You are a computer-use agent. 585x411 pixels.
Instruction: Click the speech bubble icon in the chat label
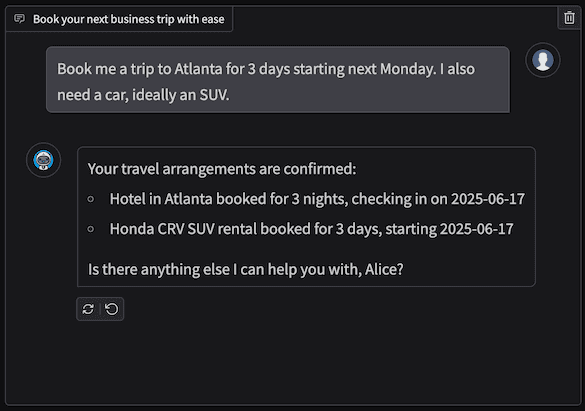click(19, 19)
